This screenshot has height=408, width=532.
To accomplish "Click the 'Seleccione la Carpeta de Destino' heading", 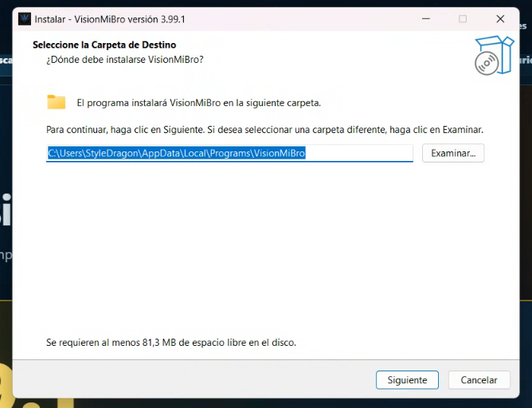I will [x=104, y=45].
